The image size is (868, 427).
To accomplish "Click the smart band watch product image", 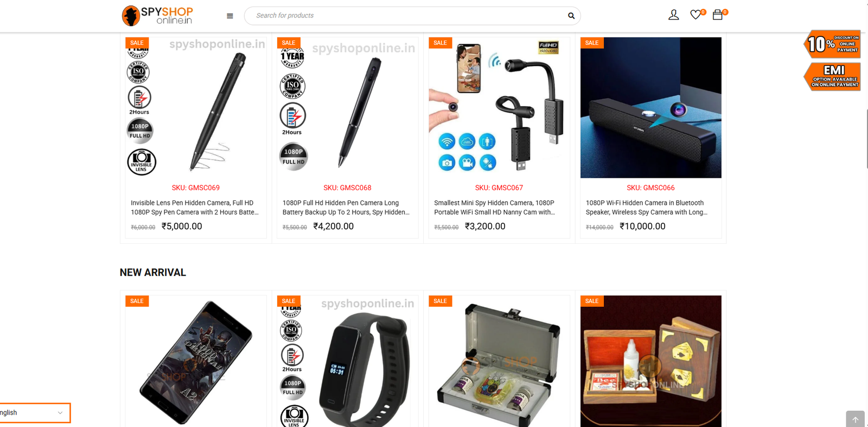I will (x=347, y=361).
